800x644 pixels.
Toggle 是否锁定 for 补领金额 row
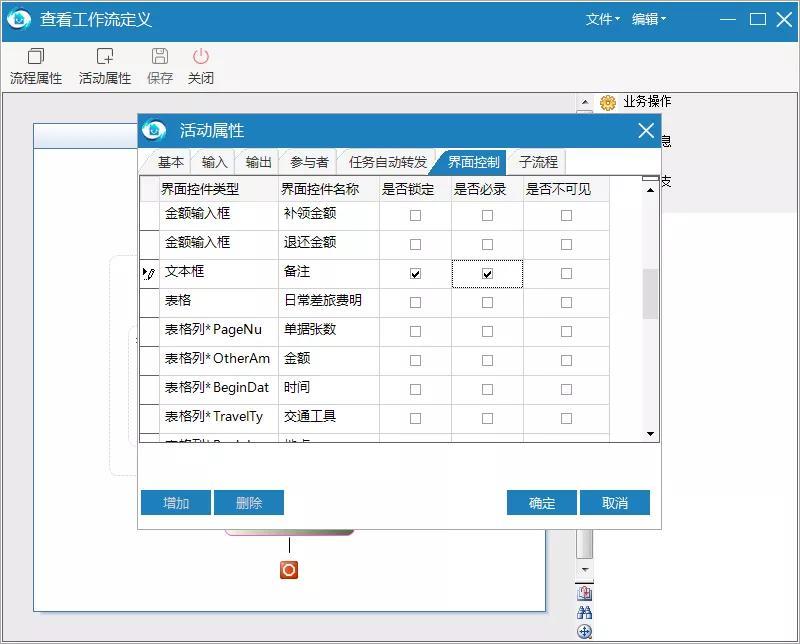415,215
